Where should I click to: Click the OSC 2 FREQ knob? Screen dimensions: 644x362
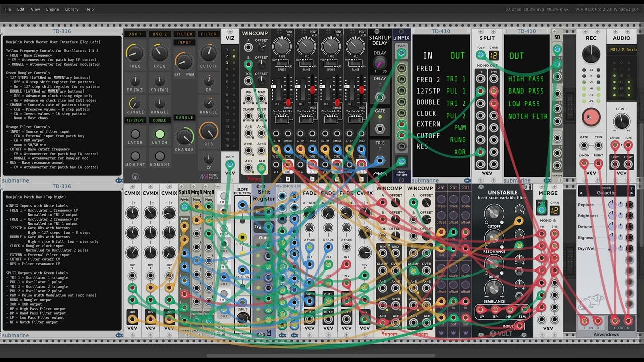(159, 53)
